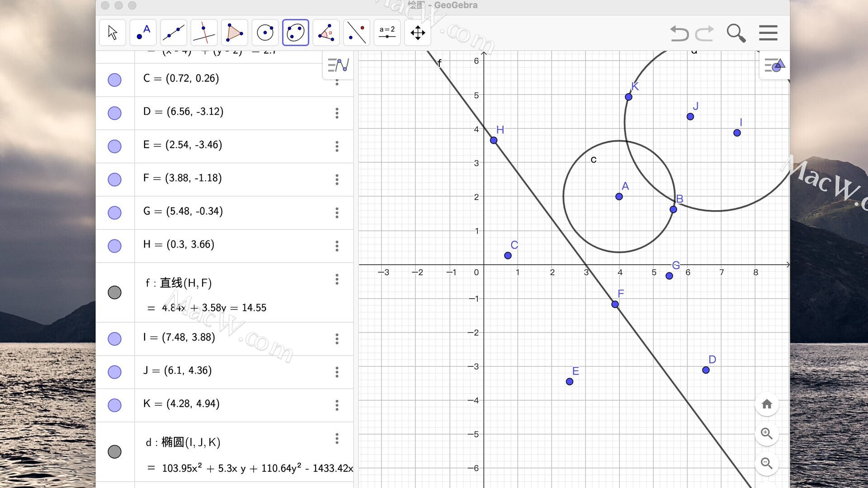Toggle visibility of point E
Screen dimensions: 868x488
[x=115, y=146]
